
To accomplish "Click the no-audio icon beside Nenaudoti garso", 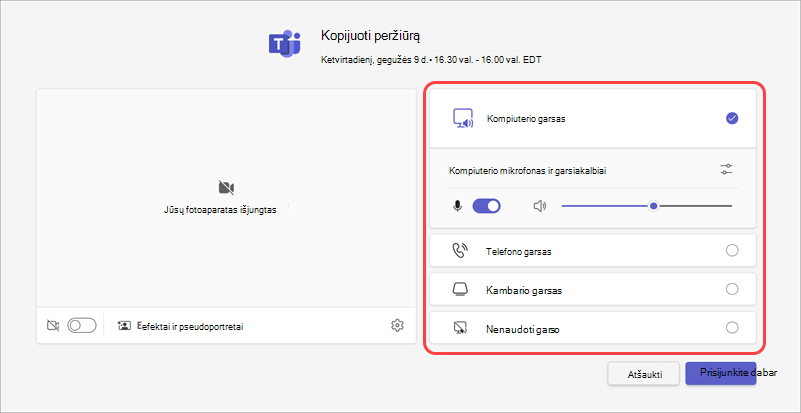I will pyautogui.click(x=460, y=328).
